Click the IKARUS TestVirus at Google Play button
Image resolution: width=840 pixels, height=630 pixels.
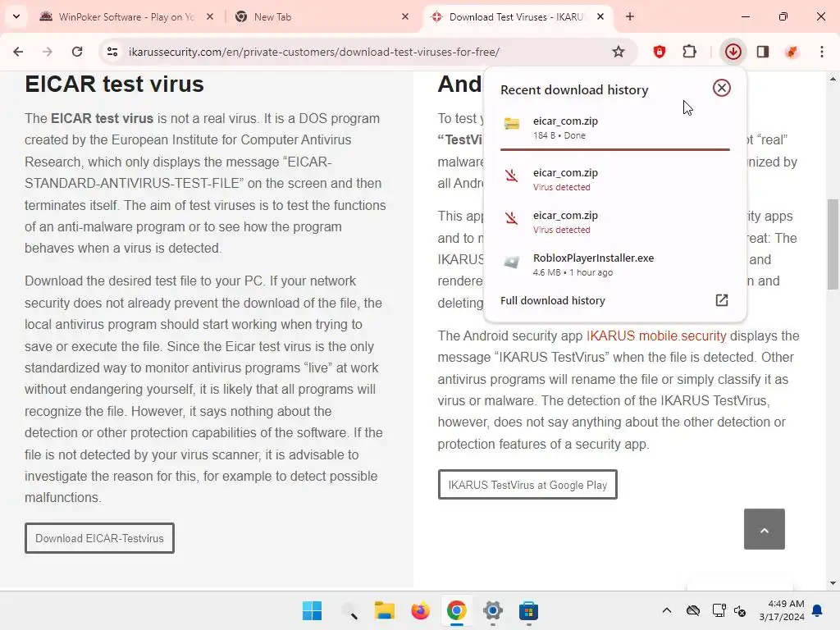coord(527,485)
